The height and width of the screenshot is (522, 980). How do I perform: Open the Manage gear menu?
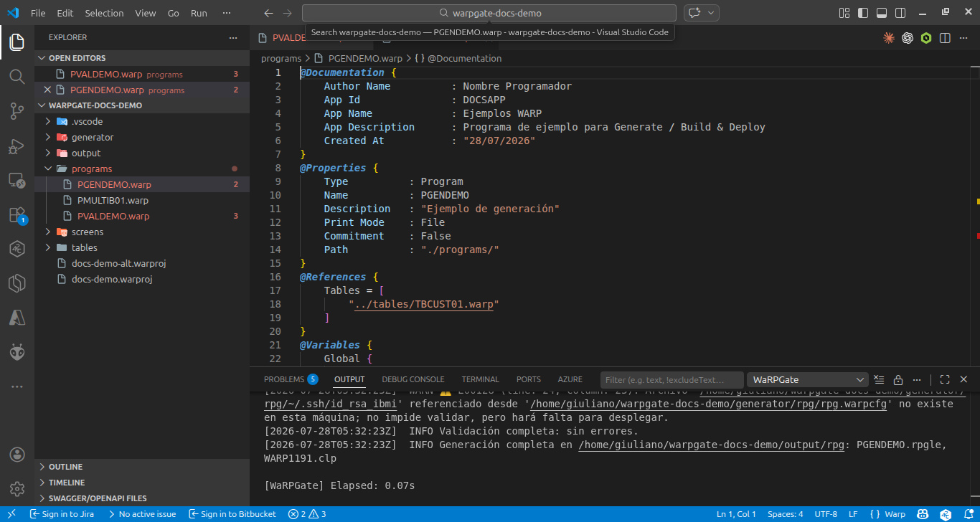(17, 489)
